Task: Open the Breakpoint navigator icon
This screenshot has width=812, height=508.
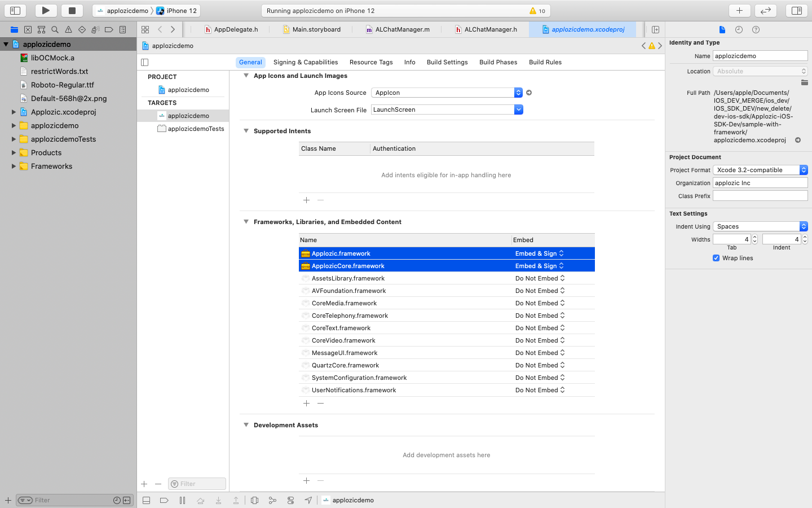Action: tap(109, 29)
